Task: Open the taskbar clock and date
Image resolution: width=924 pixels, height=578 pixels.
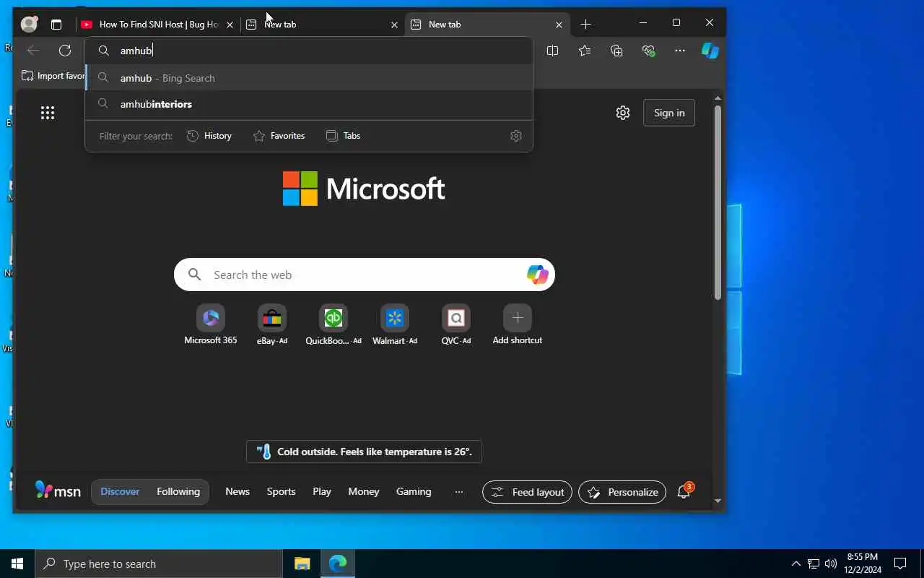Action: coord(863,564)
